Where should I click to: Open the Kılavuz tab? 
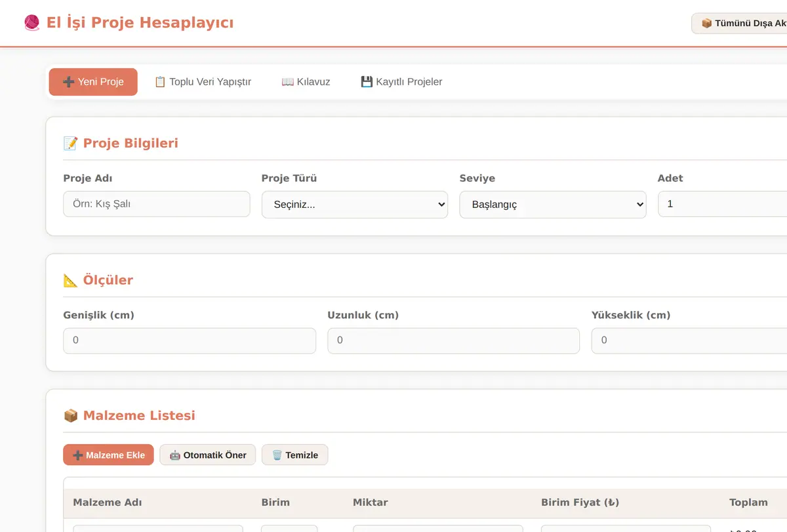tap(306, 82)
